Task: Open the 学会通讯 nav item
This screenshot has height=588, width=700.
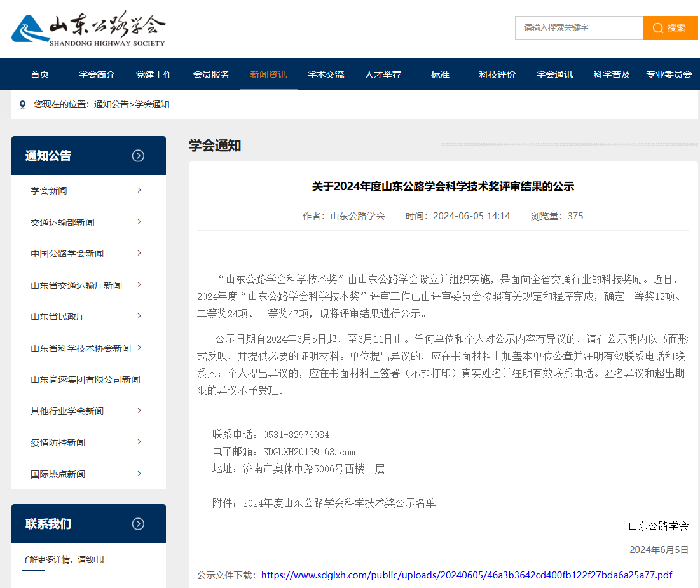Action: (554, 74)
